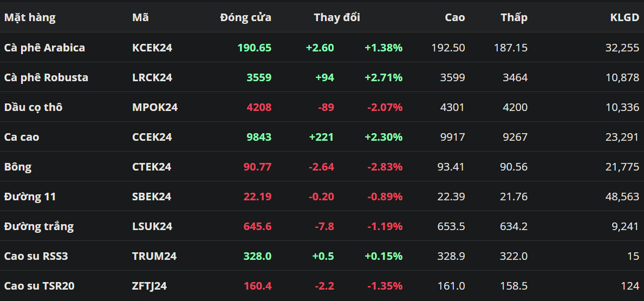Click the Cao column header
Viewport: 644px width, 301px height.
pos(454,17)
